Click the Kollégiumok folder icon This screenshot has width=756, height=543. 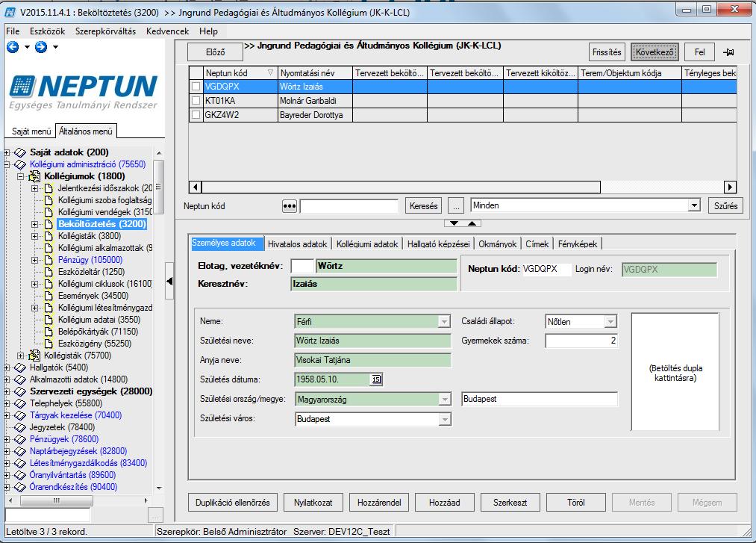[x=34, y=176]
